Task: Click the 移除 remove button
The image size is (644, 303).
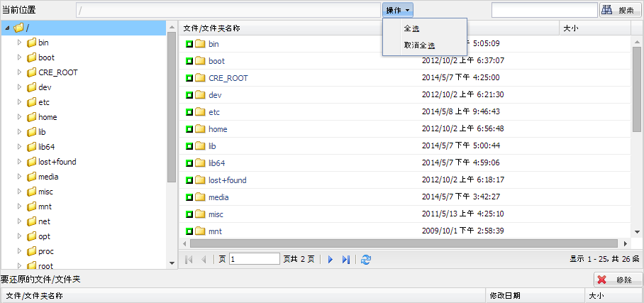Action: (618, 280)
